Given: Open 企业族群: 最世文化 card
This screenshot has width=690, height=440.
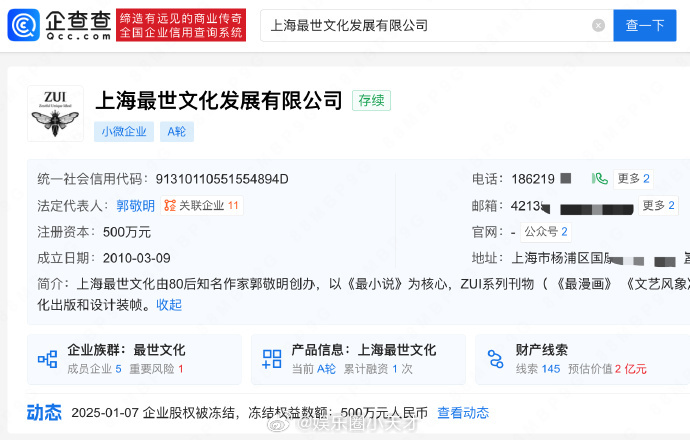Looking at the screenshot, I should click(134, 359).
